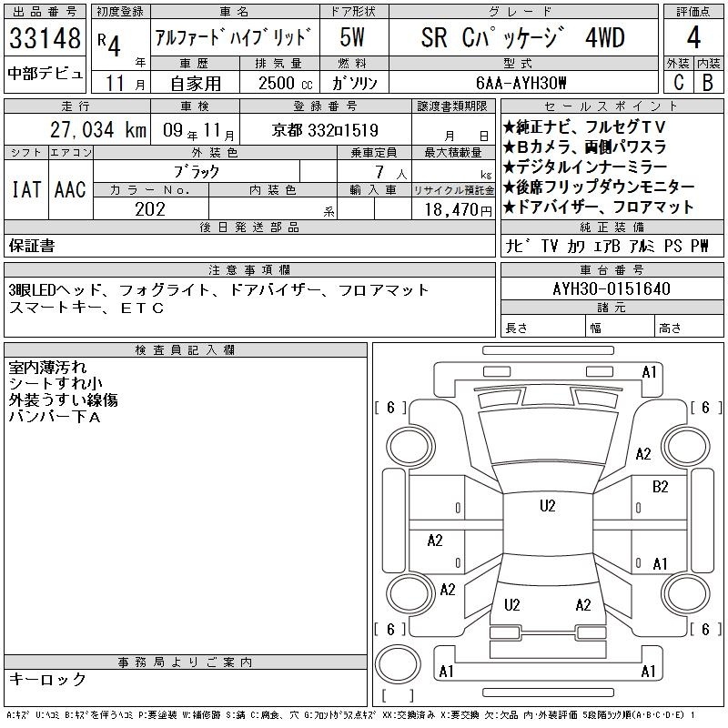Click the キーロック office notice text

(47, 679)
